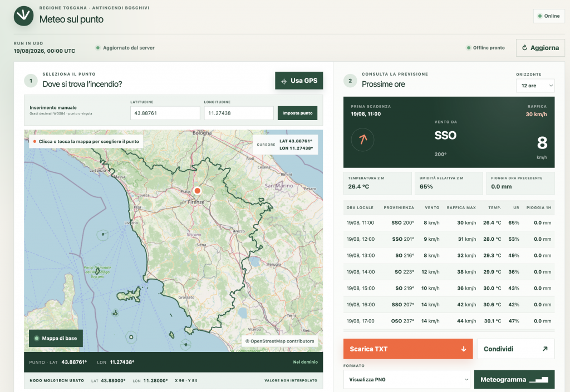The width and height of the screenshot is (570, 392).
Task: Select the 19/08, 15:00 forecast row
Action: coord(449,288)
